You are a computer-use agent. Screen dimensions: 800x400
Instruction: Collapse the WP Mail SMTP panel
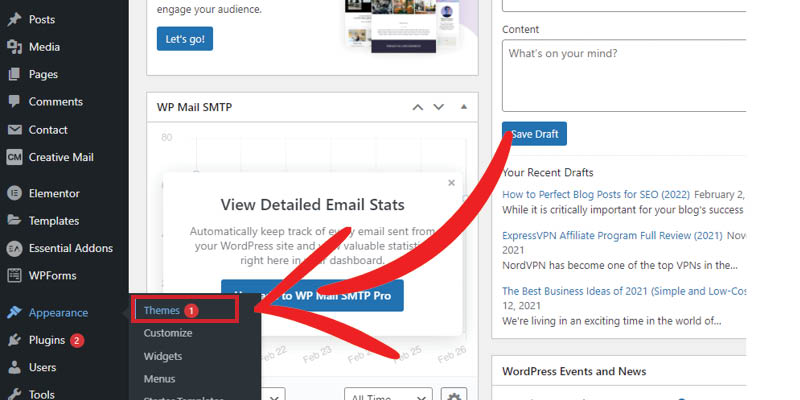(x=463, y=107)
